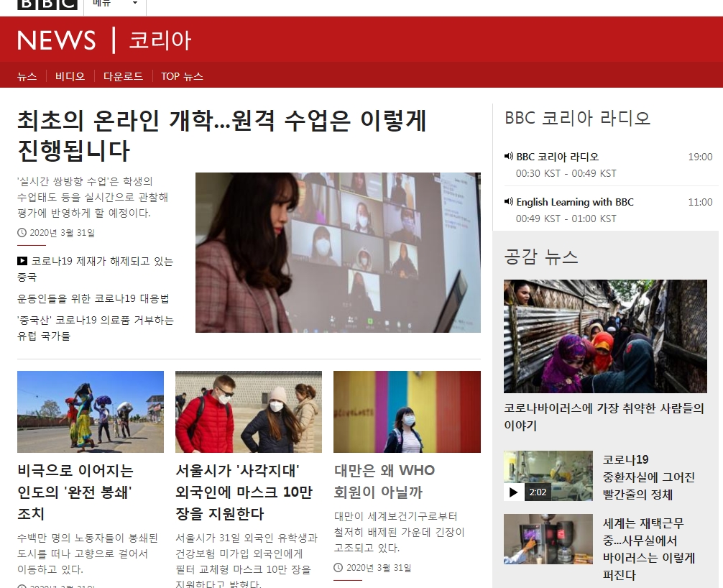
Task: Open 코로나바이러스에 가장 취약한 사람들의 이야기
Action: [x=604, y=416]
